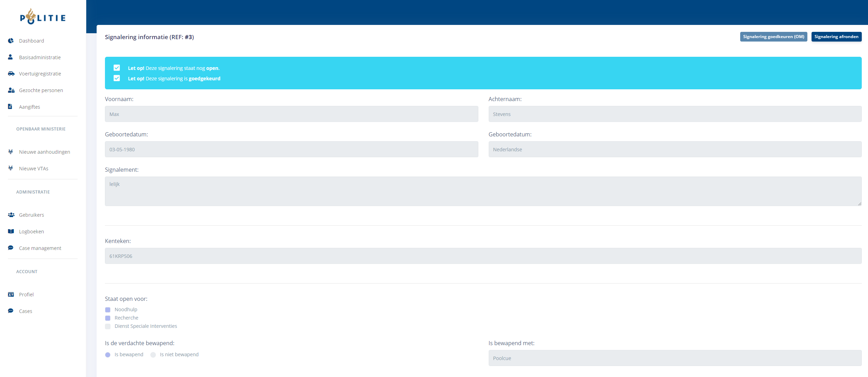Open Voertuigregistratie via its car icon
This screenshot has height=377, width=868.
tap(11, 74)
